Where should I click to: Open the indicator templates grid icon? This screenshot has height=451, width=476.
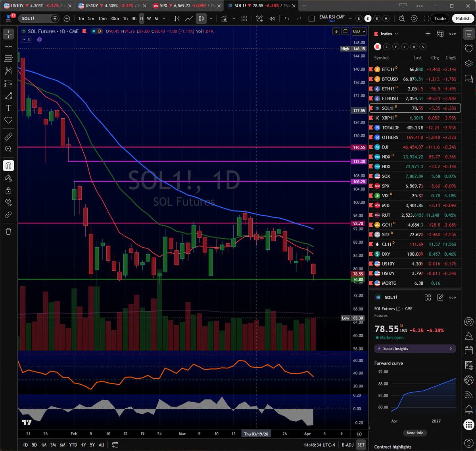click(244, 19)
